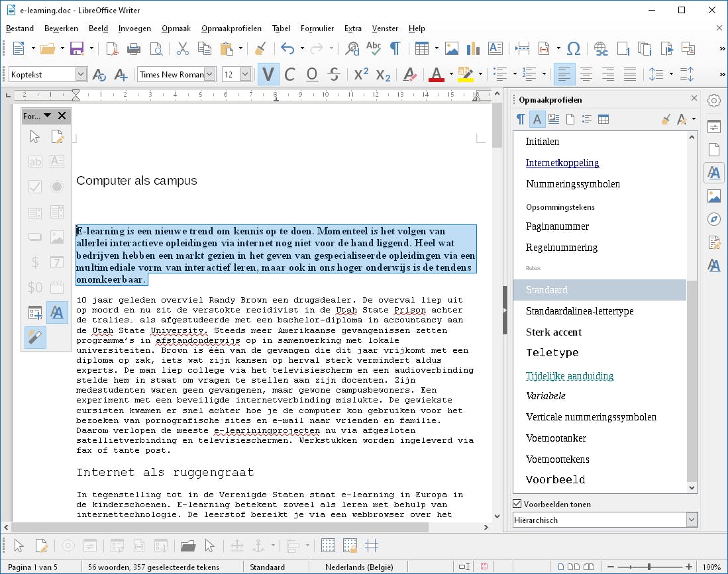Open the Opmaak menu

[176, 28]
